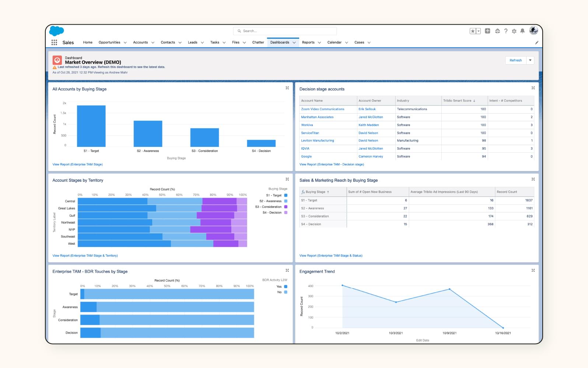
Task: Open the Reports tab
Action: [308, 42]
